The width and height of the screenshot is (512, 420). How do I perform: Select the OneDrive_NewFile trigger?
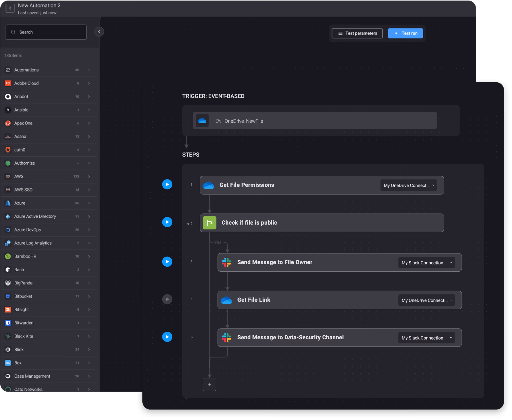tap(315, 121)
